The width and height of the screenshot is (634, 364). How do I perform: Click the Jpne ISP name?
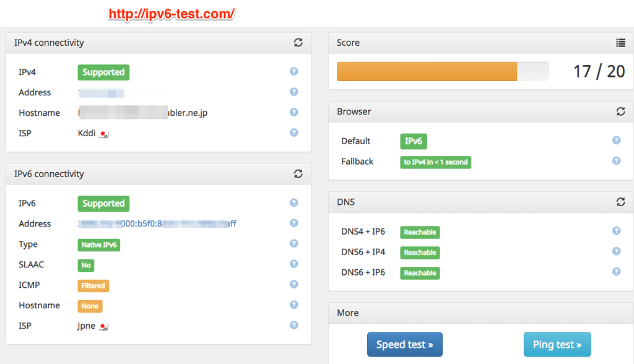click(87, 326)
